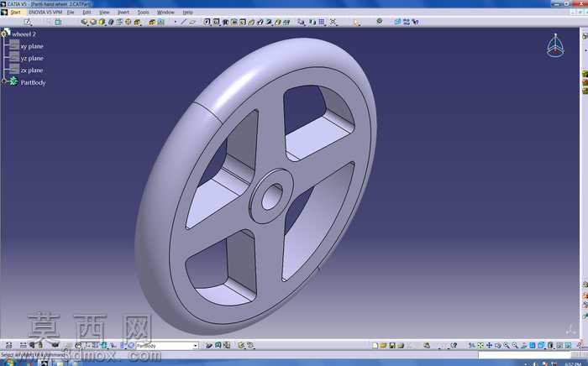Click the Zoom In icon

[507, 345]
